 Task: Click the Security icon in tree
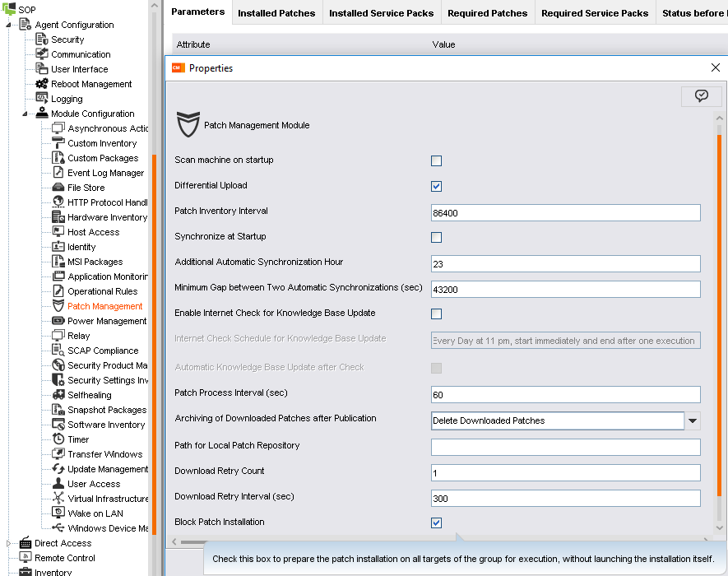42,39
